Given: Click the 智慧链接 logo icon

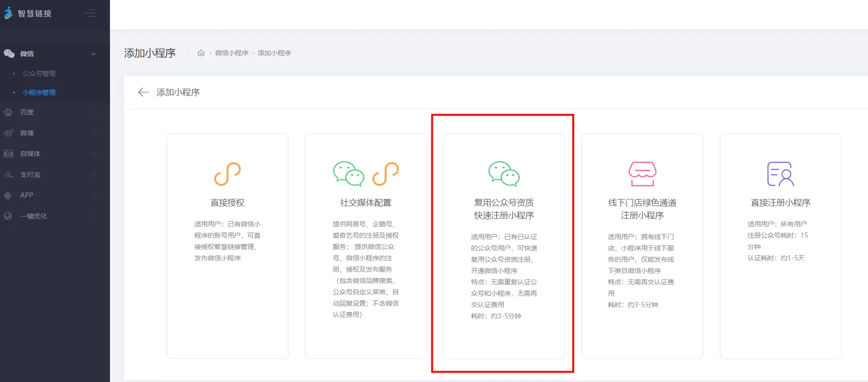Looking at the screenshot, I should point(8,13).
